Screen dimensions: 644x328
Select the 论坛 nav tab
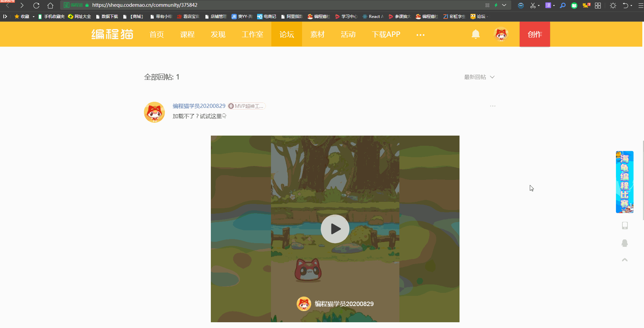[287, 34]
